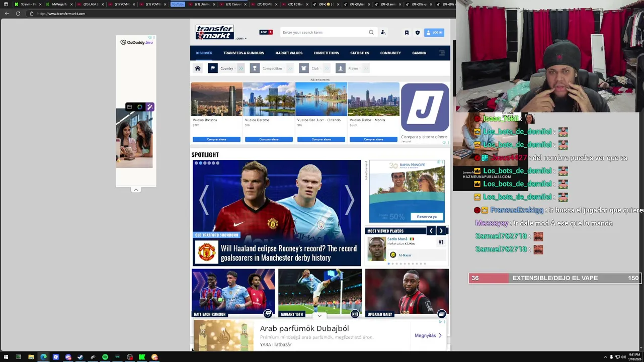644x362 pixels.
Task: Click the EXTENSIBLE/DEJO EL VAPE goal bar
Action: 554,278
